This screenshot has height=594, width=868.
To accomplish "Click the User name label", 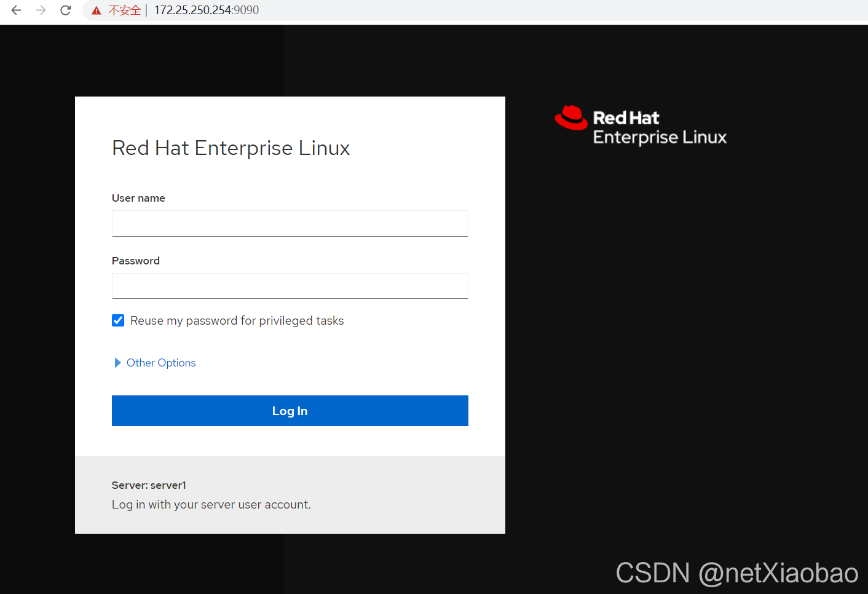I will [x=138, y=198].
